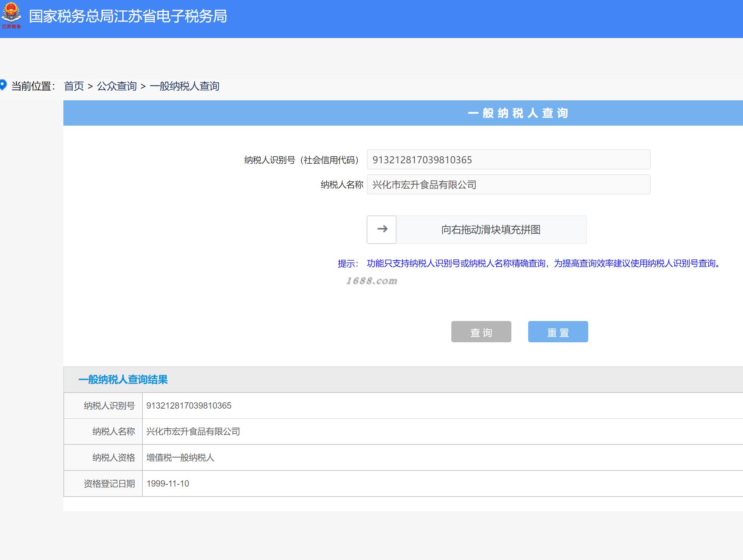The width and height of the screenshot is (743, 560).
Task: Click the 增值税一般纳税人 qualification cell
Action: [180, 458]
